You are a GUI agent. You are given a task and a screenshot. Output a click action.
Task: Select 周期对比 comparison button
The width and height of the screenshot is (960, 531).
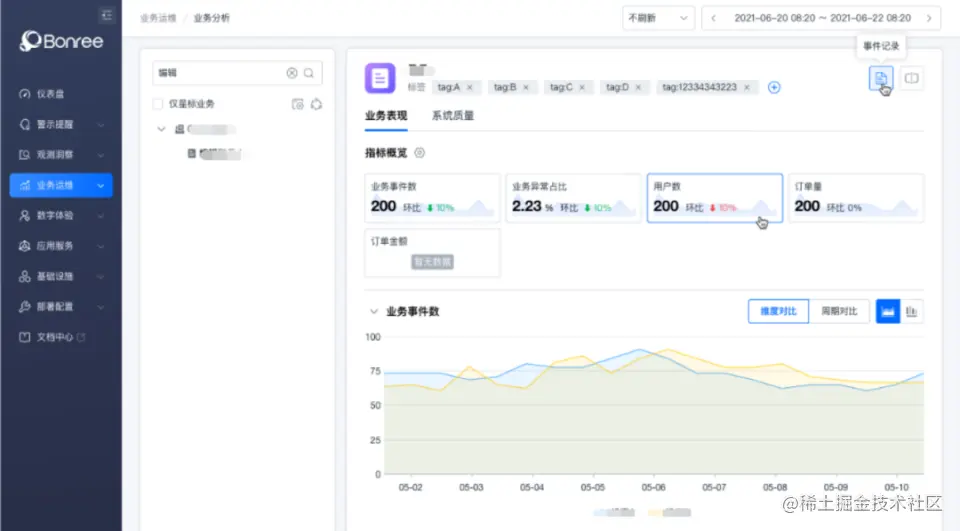tap(839, 311)
